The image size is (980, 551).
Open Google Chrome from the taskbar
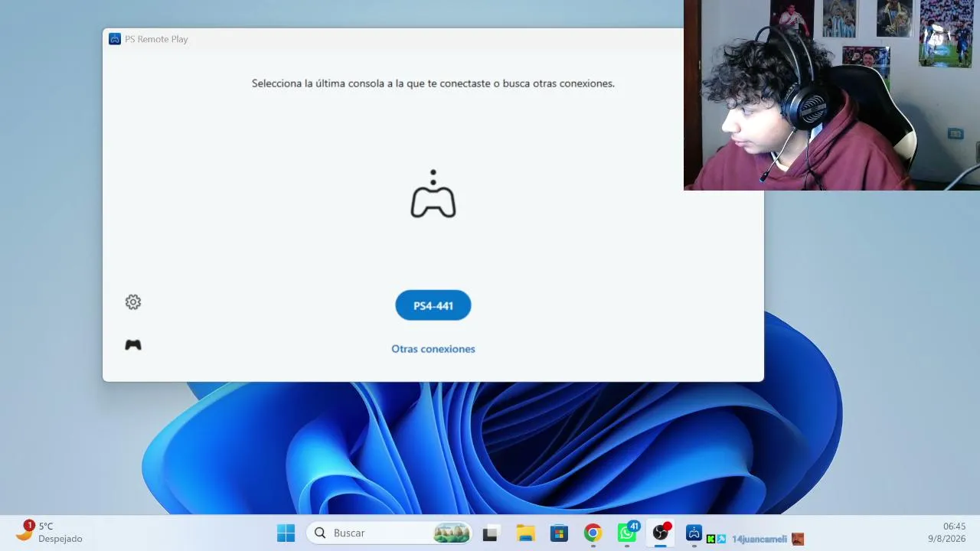click(x=593, y=533)
